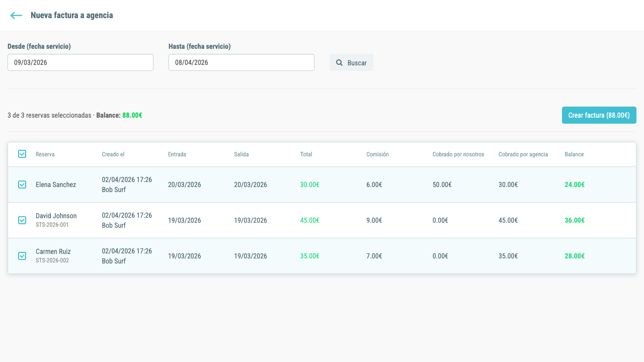This screenshot has width=644, height=362.
Task: Select the Creado el column header
Action: (x=113, y=154)
